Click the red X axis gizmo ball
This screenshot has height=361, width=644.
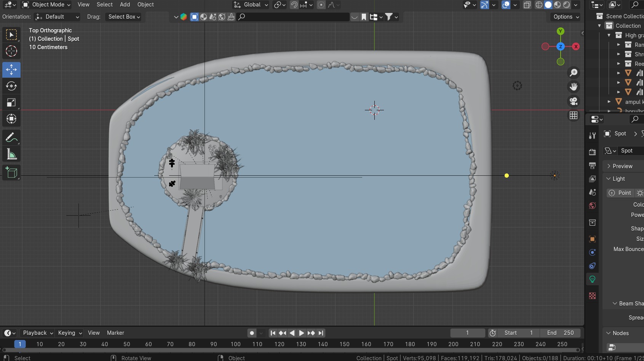[x=576, y=46]
